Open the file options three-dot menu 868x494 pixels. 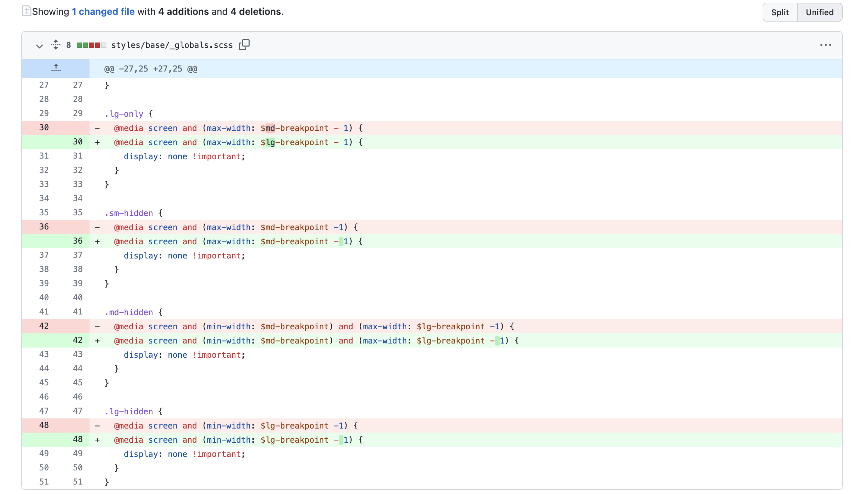(825, 45)
